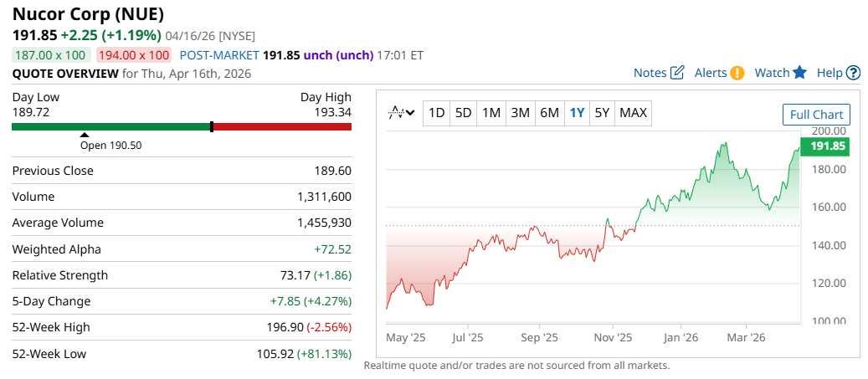The width and height of the screenshot is (868, 379).
Task: Click the current price marker on range bar
Action: (212, 126)
